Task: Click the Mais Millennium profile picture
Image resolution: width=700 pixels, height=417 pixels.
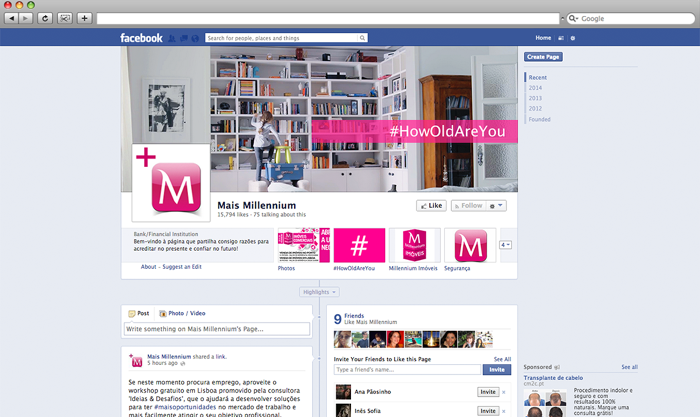Action: click(x=171, y=183)
